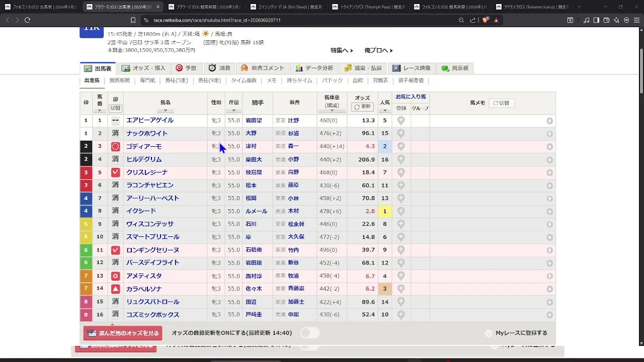
Task: Open memo plus icon at end of ナックホワイト row
Action: pos(549,134)
